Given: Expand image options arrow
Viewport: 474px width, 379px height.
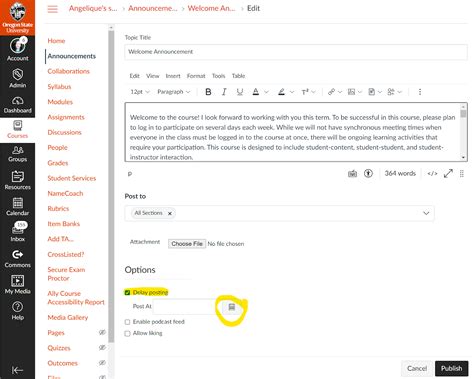Looking at the screenshot, I should tap(360, 92).
